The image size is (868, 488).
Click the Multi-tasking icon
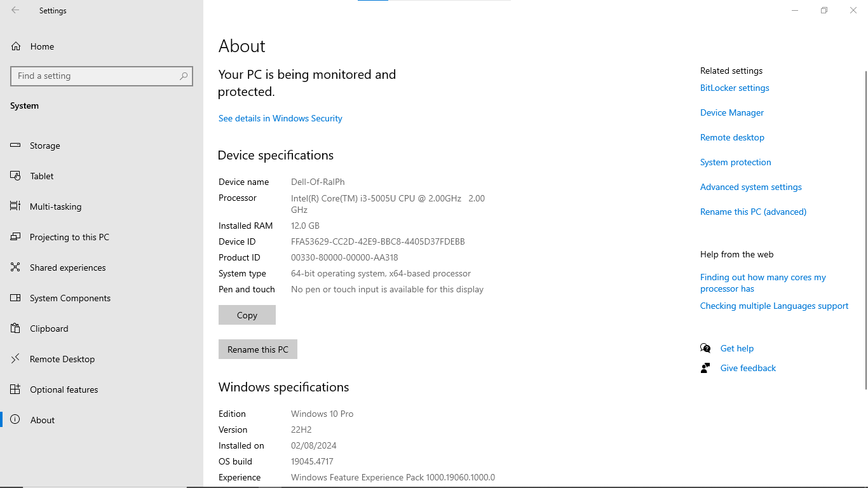coord(16,207)
